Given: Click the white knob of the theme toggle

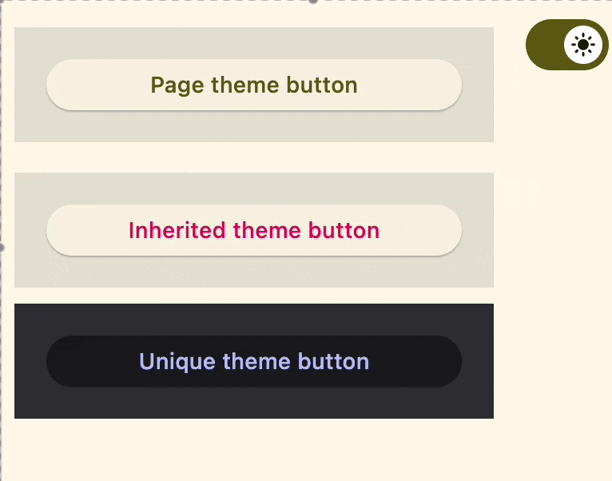Looking at the screenshot, I should [x=583, y=45].
